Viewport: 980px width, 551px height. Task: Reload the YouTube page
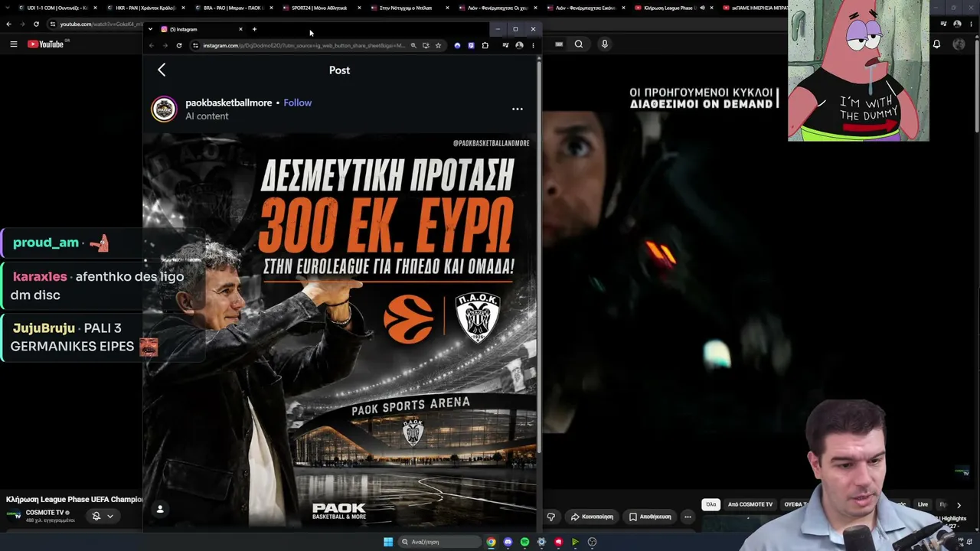tap(36, 24)
